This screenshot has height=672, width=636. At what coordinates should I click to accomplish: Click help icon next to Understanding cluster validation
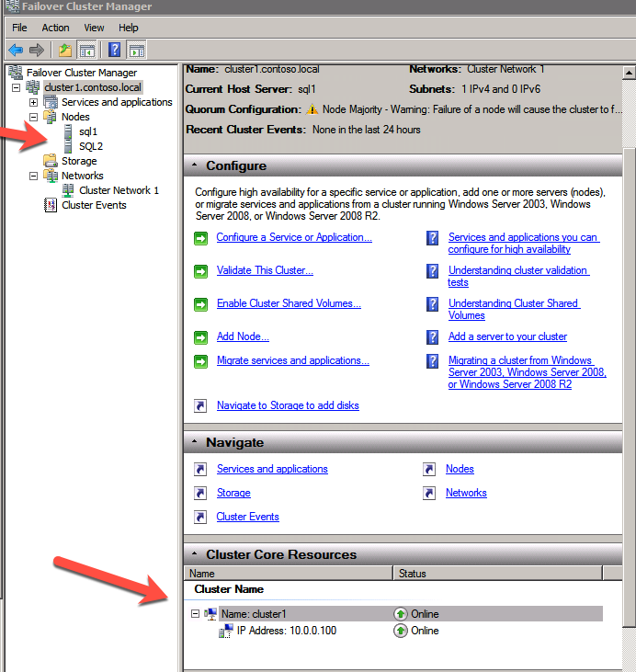432,271
